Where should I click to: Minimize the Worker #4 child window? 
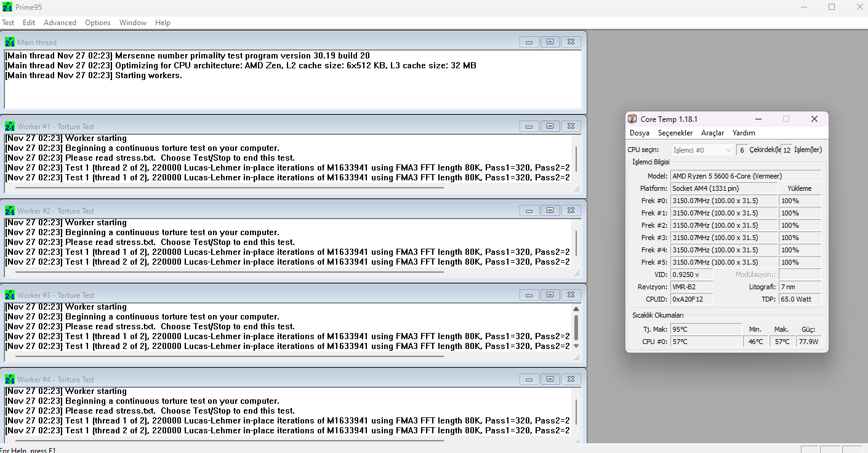pos(529,379)
